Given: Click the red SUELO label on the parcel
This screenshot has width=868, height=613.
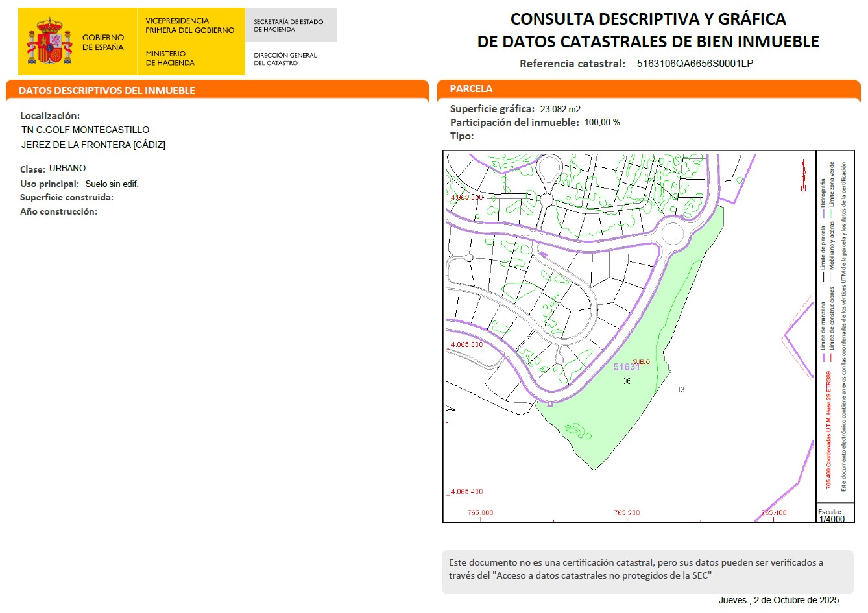Looking at the screenshot, I should click(641, 362).
